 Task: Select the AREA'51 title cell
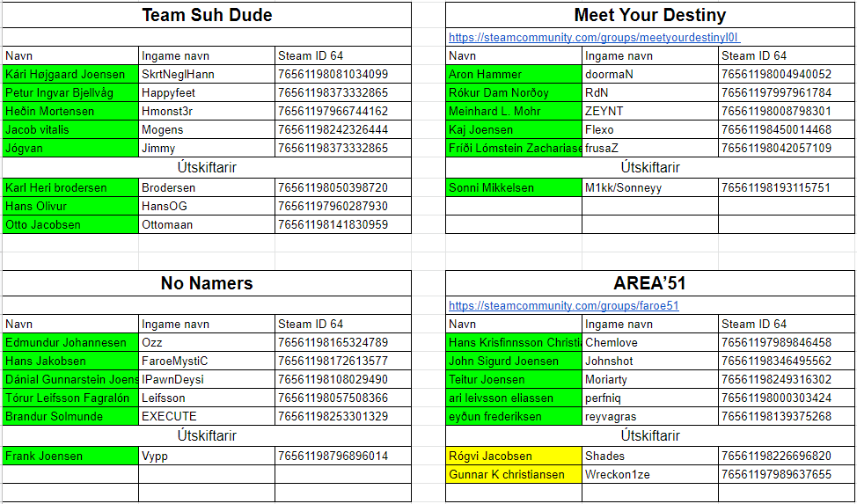point(650,283)
